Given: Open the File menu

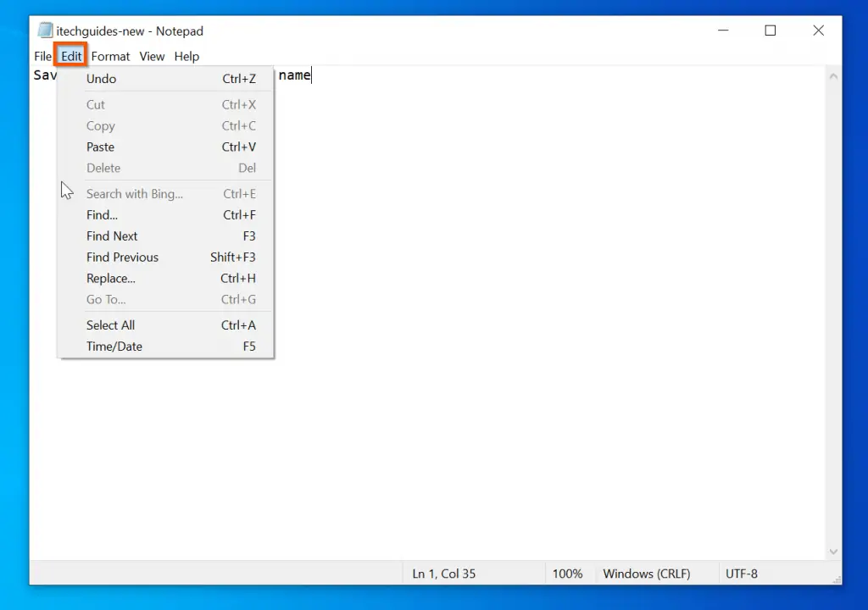Looking at the screenshot, I should click(x=42, y=57).
